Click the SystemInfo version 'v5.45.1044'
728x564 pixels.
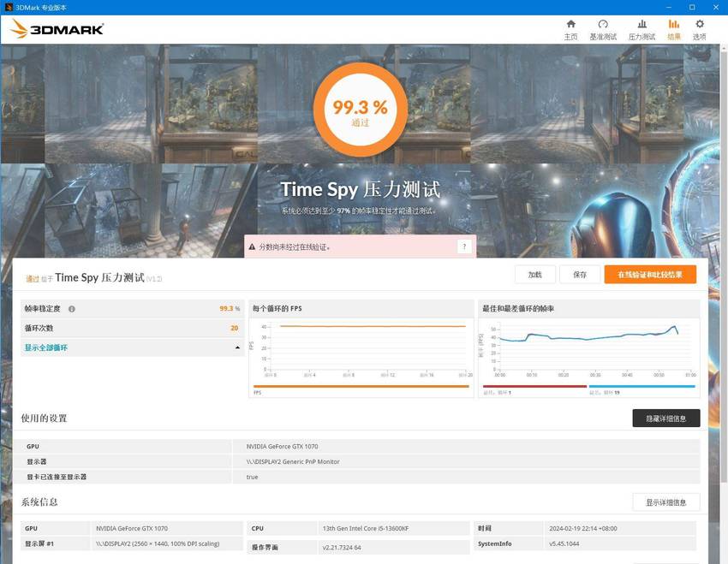tap(564, 543)
